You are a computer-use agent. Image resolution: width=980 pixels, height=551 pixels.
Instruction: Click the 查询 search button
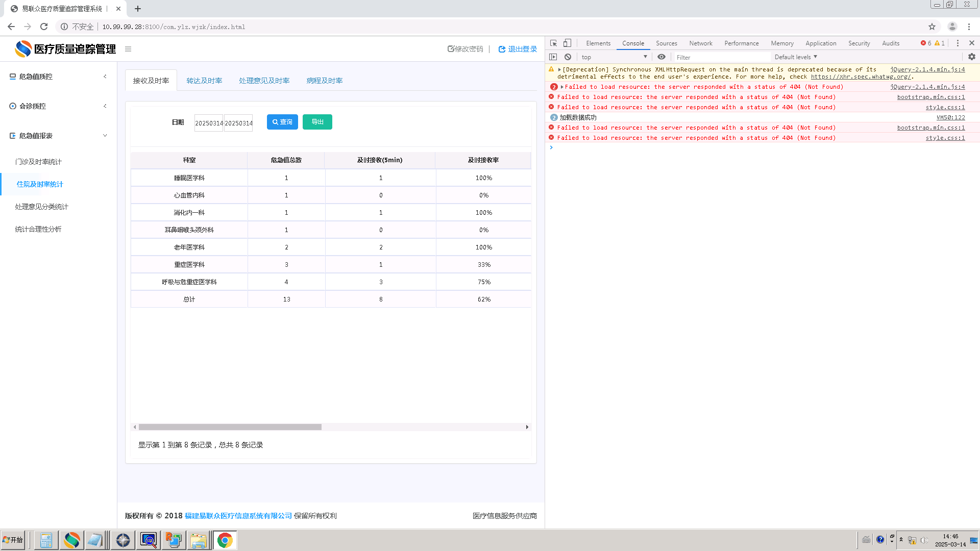click(x=282, y=122)
